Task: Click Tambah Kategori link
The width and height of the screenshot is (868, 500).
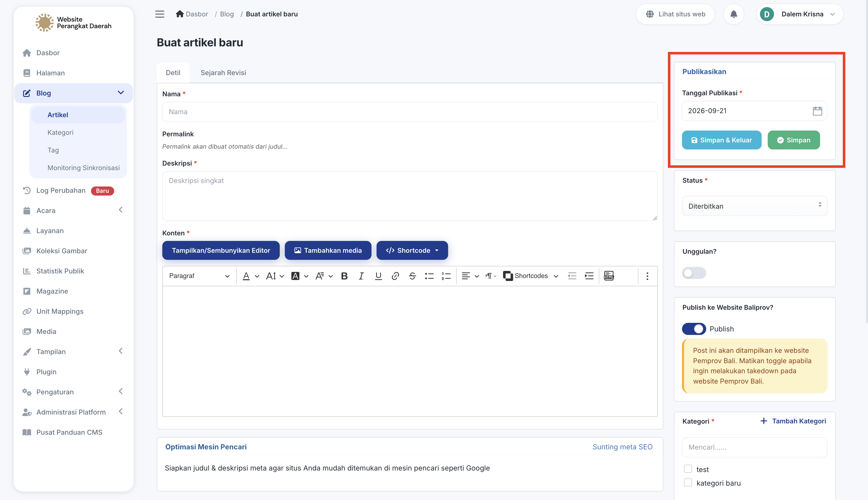Action: click(793, 421)
